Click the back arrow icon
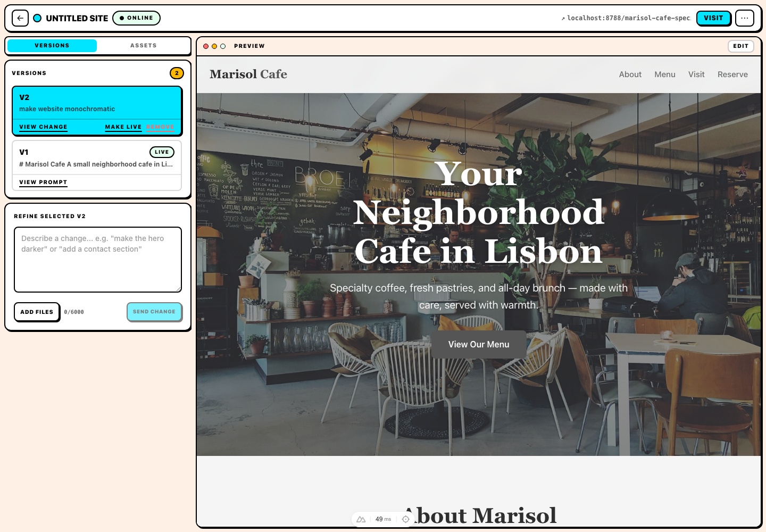Viewport: 766px width, 532px height. coord(20,18)
